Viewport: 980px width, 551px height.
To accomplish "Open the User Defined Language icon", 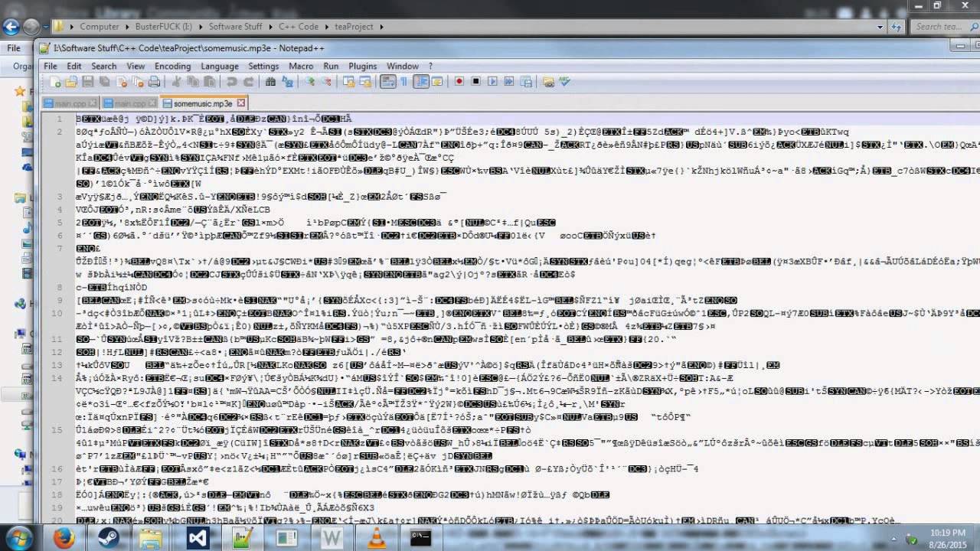I will point(436,82).
